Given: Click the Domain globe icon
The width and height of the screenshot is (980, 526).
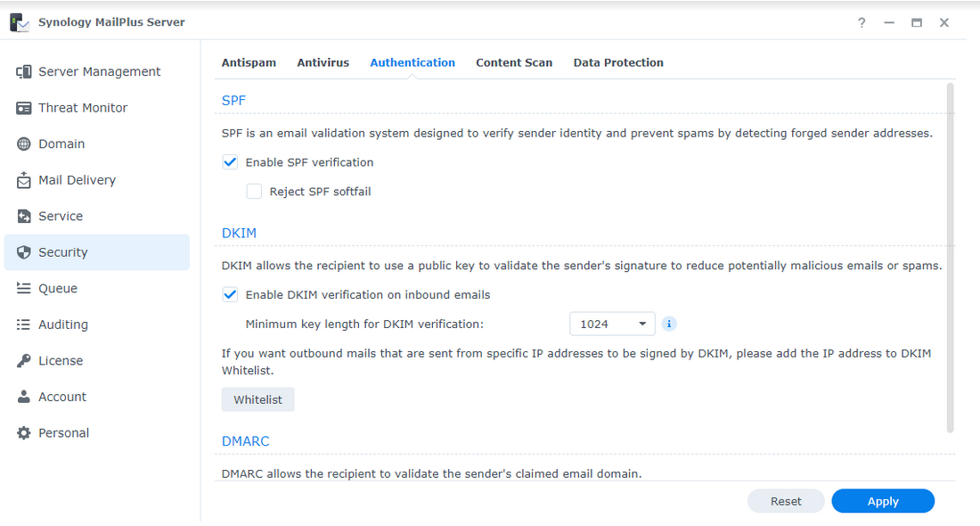Looking at the screenshot, I should click(x=24, y=144).
